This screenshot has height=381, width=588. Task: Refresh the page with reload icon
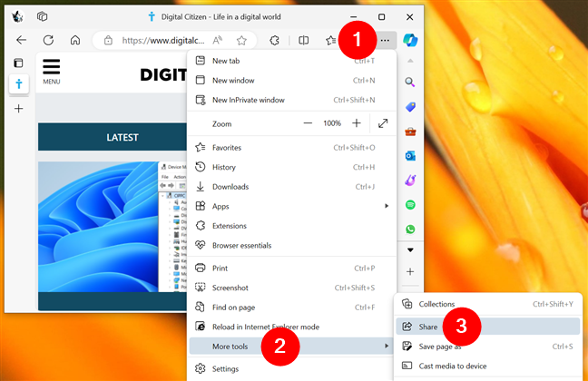(x=48, y=40)
